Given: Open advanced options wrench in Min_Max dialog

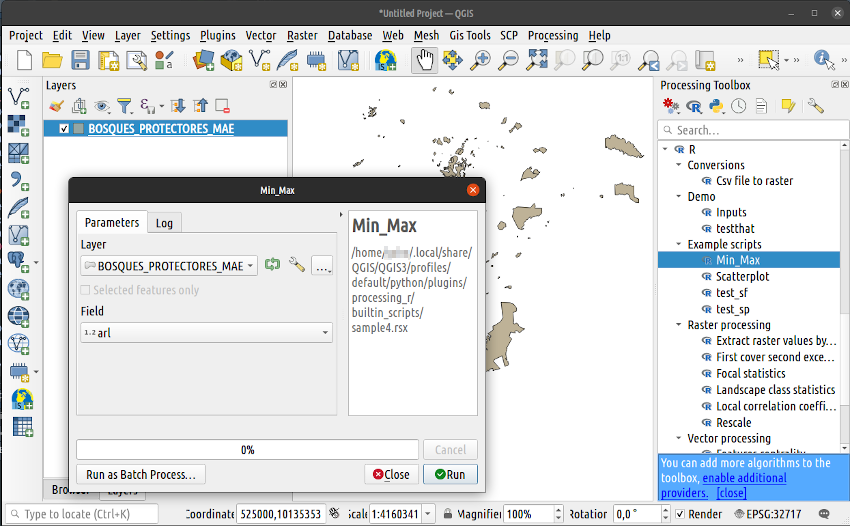Looking at the screenshot, I should (297, 264).
